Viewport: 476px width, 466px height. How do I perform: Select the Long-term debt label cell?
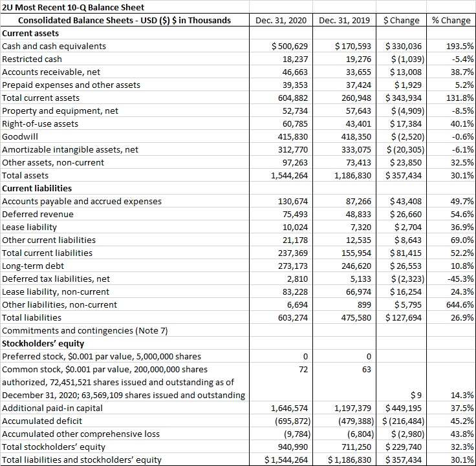(x=125, y=266)
